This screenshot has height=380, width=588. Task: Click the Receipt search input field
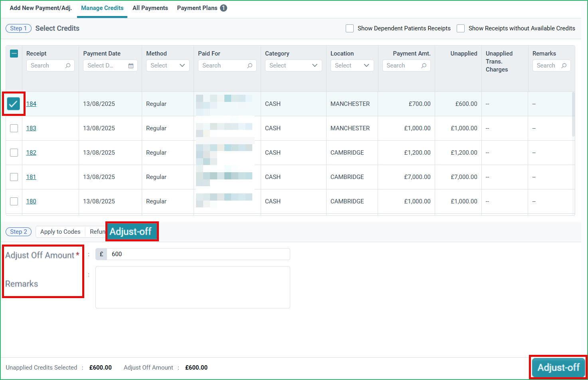(x=50, y=66)
